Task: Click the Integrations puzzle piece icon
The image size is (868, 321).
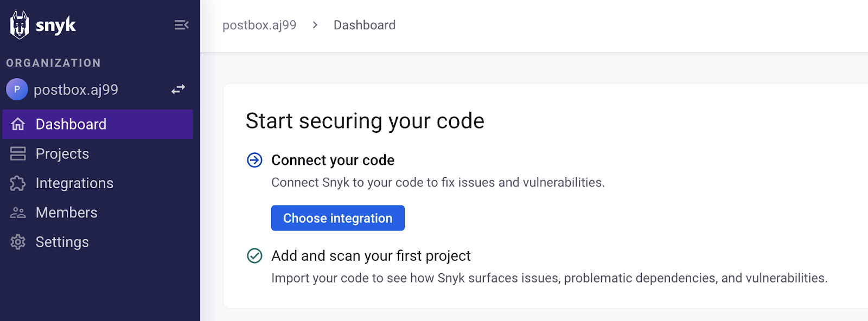Action: click(x=18, y=183)
